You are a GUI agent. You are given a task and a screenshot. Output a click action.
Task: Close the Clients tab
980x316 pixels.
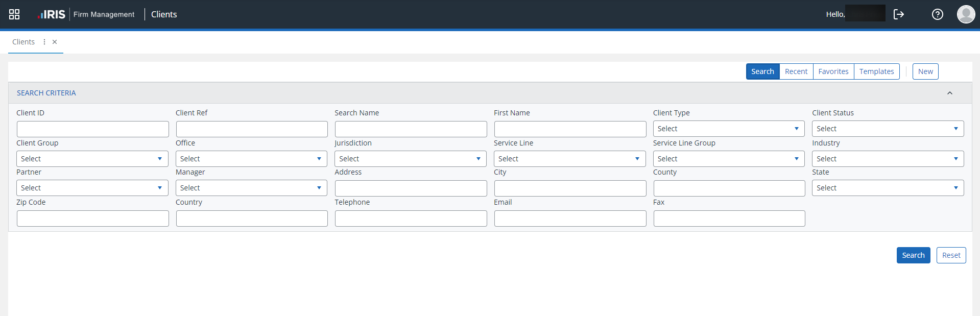55,42
